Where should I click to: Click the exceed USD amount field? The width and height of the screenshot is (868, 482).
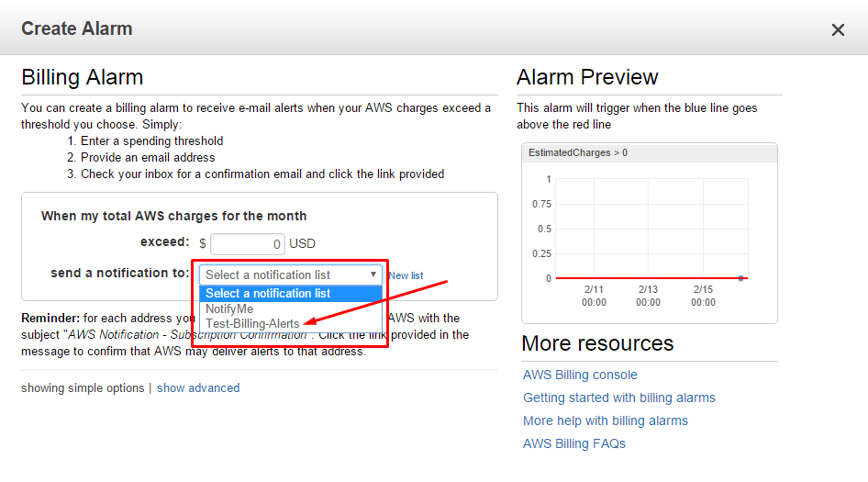coord(248,244)
